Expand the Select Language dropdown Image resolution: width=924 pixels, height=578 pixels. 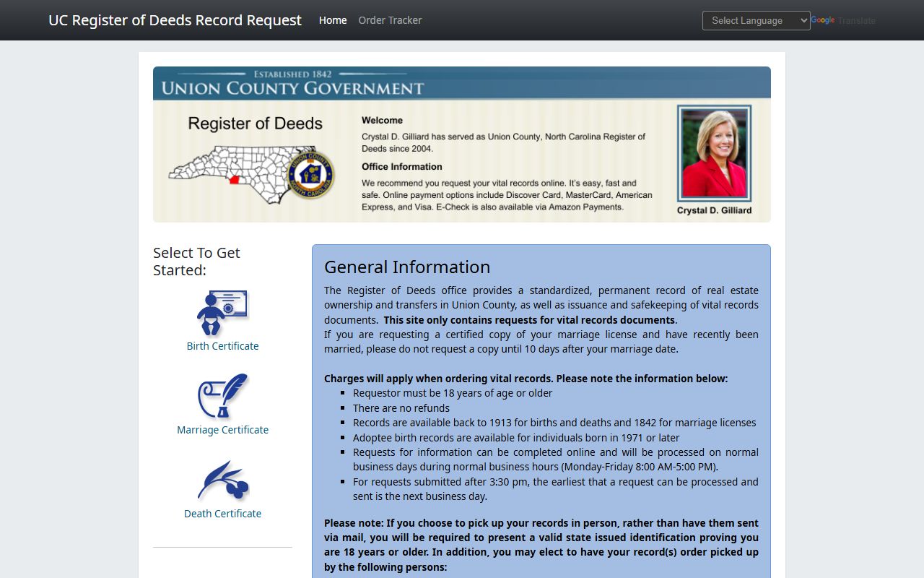click(x=756, y=20)
